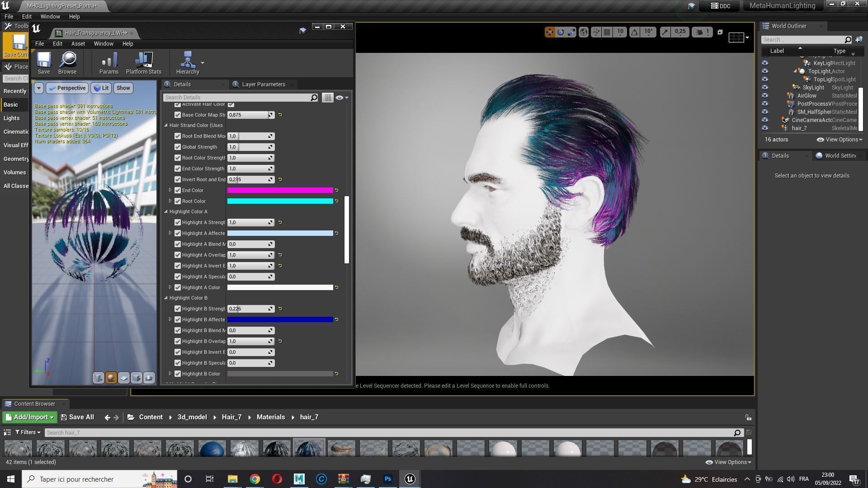Screen dimensions: 868x488
Task: Disable the Highlight A Color checkbox
Action: [x=178, y=287]
